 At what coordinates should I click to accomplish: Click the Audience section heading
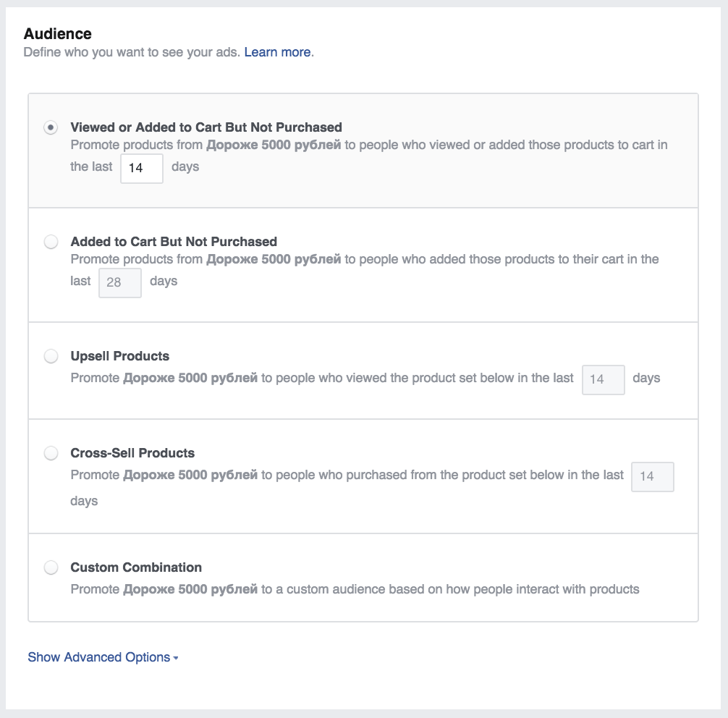click(x=58, y=34)
